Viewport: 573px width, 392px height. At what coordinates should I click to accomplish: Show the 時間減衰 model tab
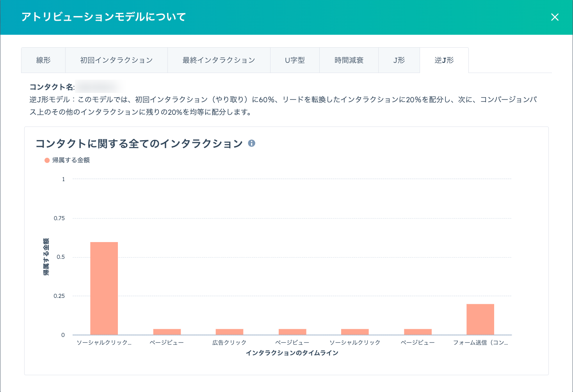[x=349, y=60]
